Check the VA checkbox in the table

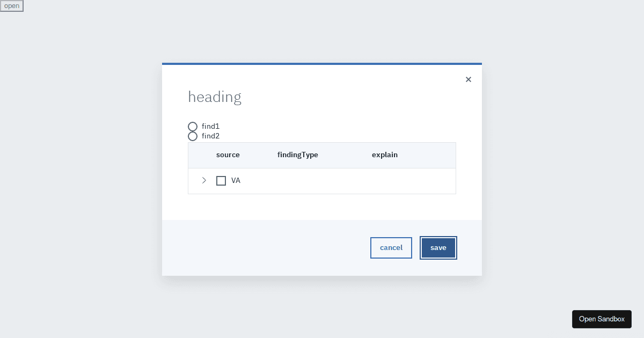point(221,181)
